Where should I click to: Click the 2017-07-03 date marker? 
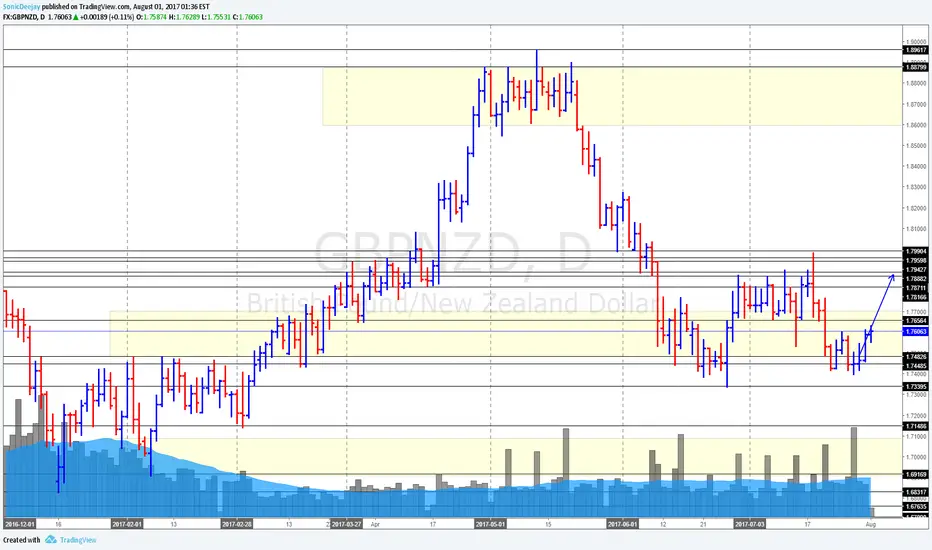pos(750,524)
